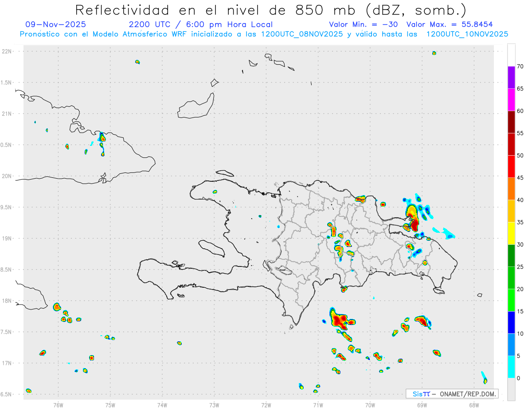The width and height of the screenshot is (532, 411).
Task: Pick the purple 65–70 dBZ colorbar swatch
Action: [511, 77]
